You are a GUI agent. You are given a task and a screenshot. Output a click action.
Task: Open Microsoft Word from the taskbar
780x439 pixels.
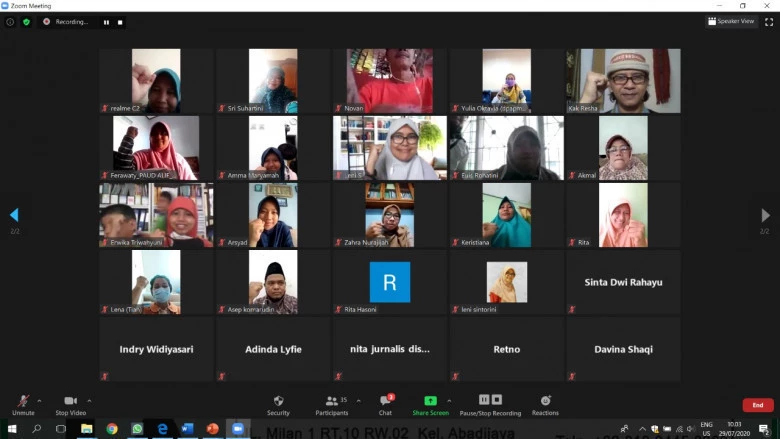coord(188,429)
